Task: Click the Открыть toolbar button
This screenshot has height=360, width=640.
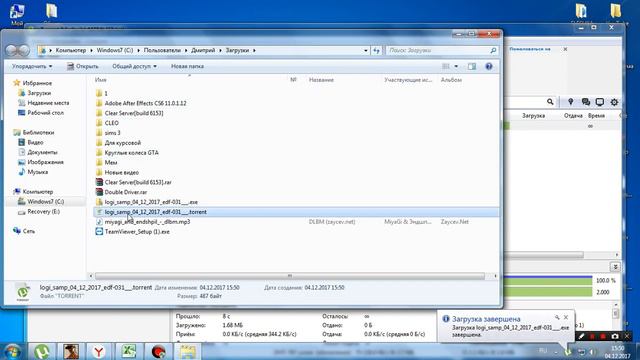Action: (x=82, y=66)
